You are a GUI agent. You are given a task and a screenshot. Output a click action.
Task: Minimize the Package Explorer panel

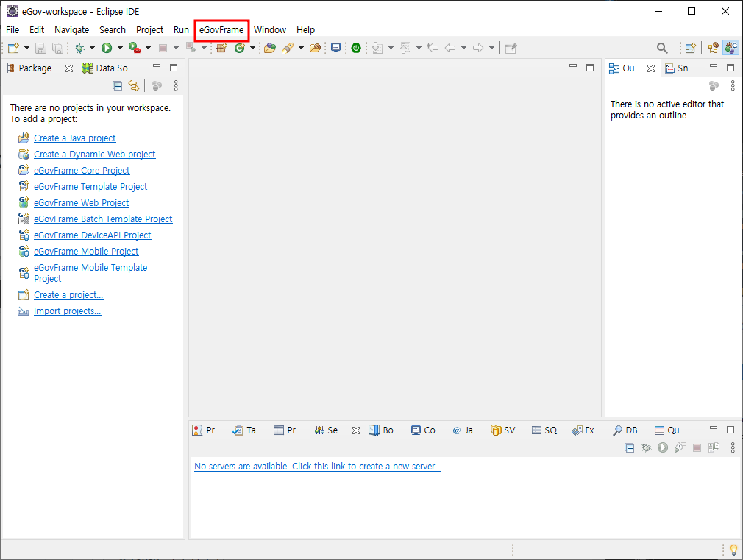coord(157,67)
